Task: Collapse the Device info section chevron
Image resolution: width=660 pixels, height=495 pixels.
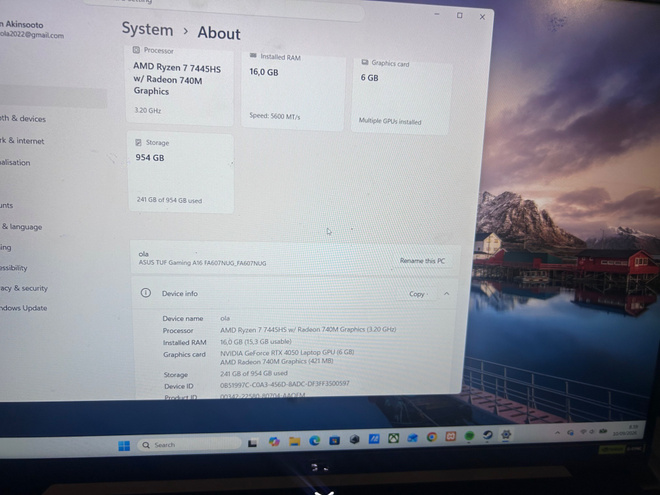Action: click(447, 293)
